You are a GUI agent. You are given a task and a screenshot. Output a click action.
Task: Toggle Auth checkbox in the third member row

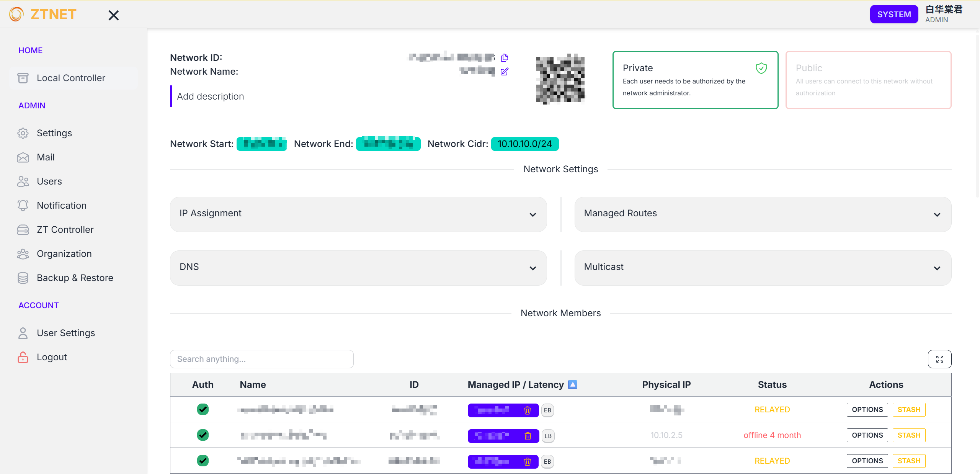click(203, 461)
